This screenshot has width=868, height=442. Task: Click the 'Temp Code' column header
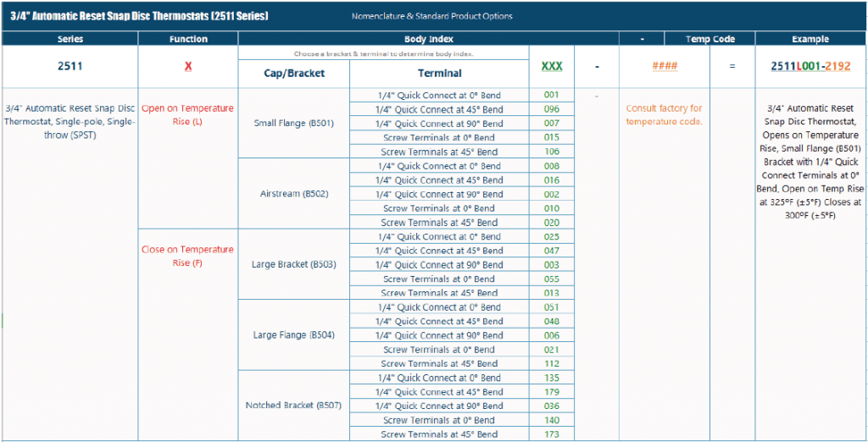click(709, 39)
